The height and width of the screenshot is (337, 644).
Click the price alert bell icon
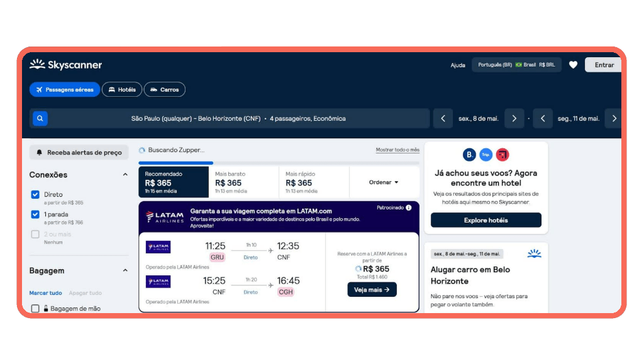click(x=40, y=152)
